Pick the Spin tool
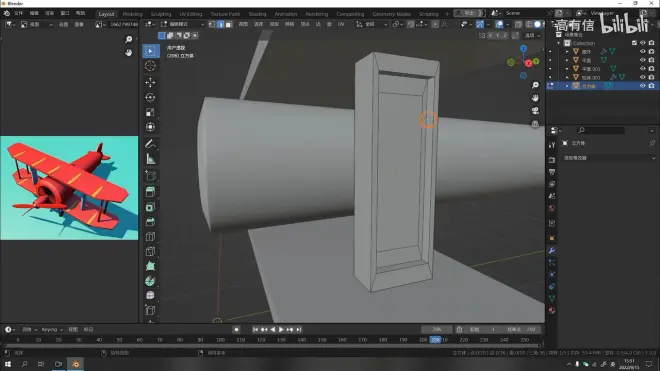 coord(150,281)
